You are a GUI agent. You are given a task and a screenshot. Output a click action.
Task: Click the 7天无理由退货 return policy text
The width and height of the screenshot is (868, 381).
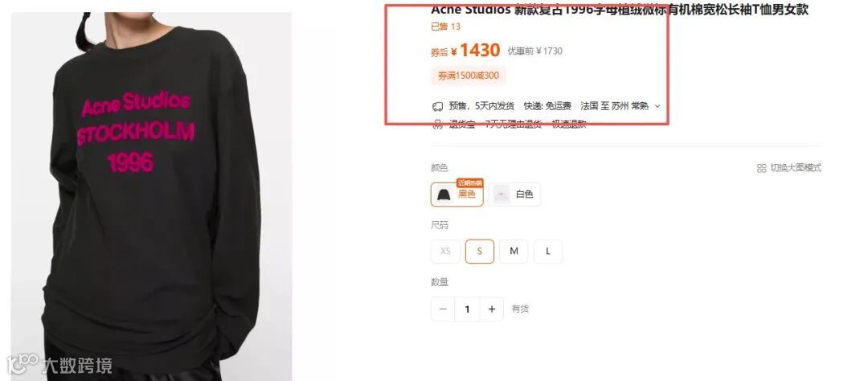click(513, 124)
